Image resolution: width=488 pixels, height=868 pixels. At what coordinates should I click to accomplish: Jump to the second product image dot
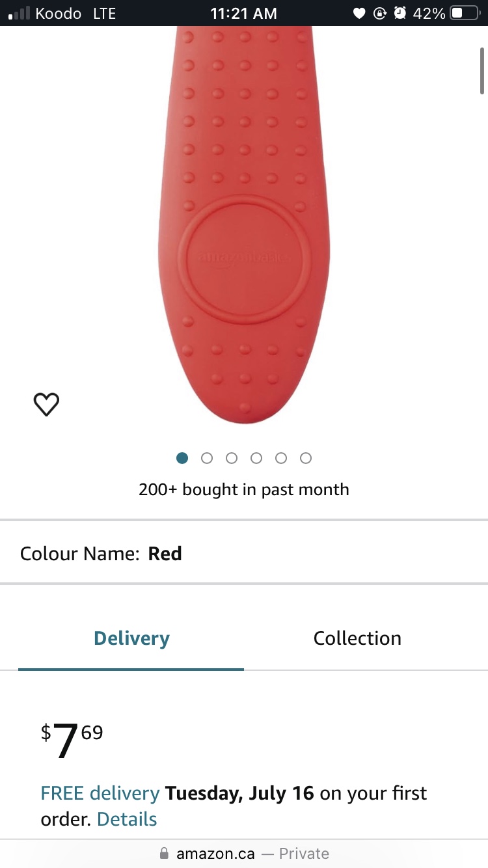coord(207,458)
